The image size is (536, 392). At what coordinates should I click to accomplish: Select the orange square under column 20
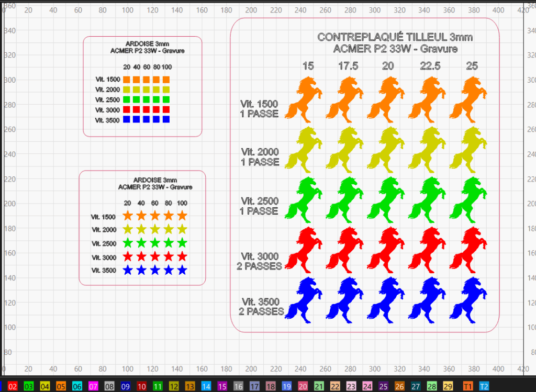pos(127,80)
